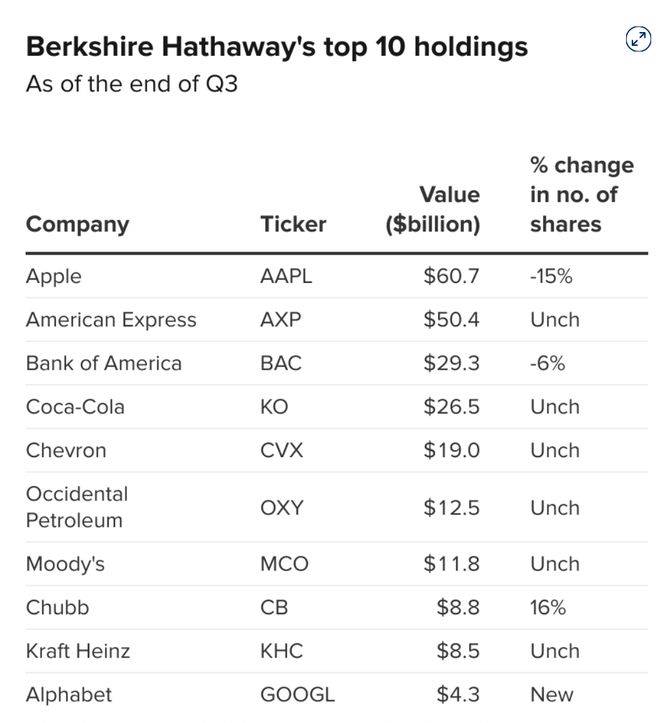The image size is (660, 723).
Task: Click the Chevron company name
Action: click(x=66, y=450)
